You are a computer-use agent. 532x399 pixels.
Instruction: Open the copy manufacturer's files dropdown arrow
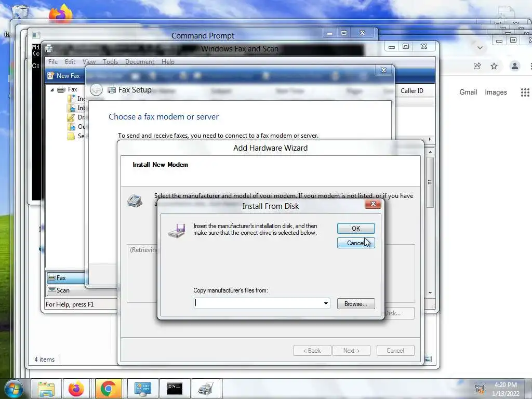point(326,303)
